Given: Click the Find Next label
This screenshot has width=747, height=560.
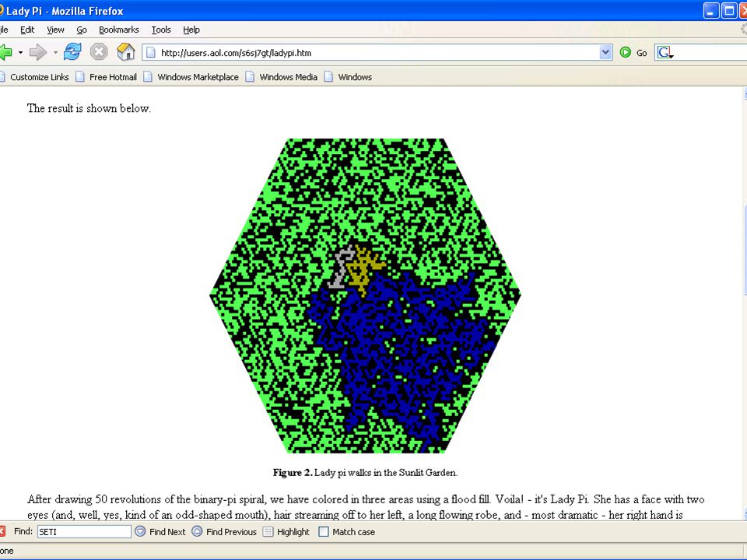Looking at the screenshot, I should click(167, 532).
